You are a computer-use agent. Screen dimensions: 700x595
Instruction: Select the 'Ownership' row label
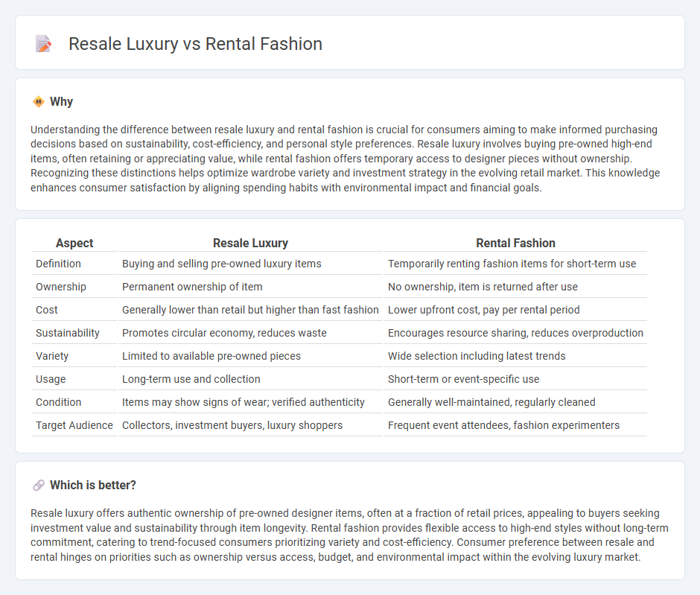61,287
